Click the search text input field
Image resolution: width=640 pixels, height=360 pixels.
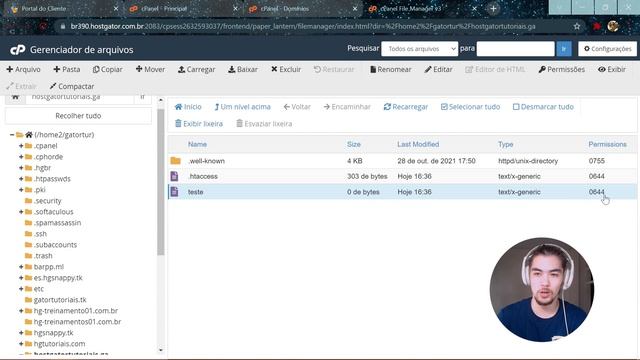point(516,49)
